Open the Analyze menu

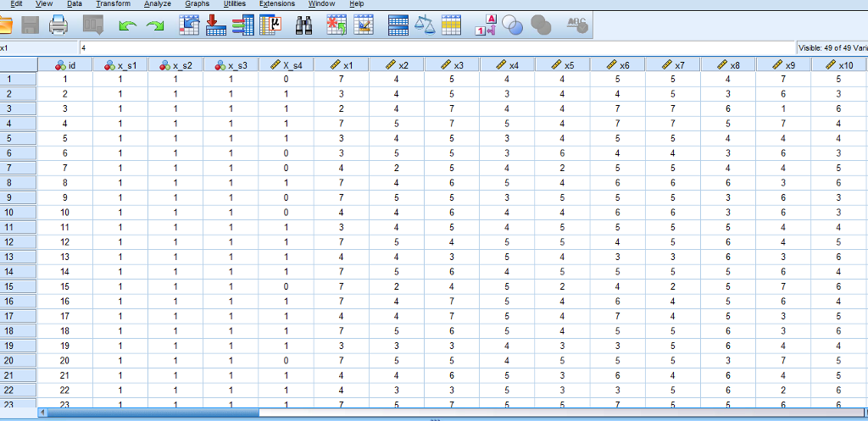(157, 4)
